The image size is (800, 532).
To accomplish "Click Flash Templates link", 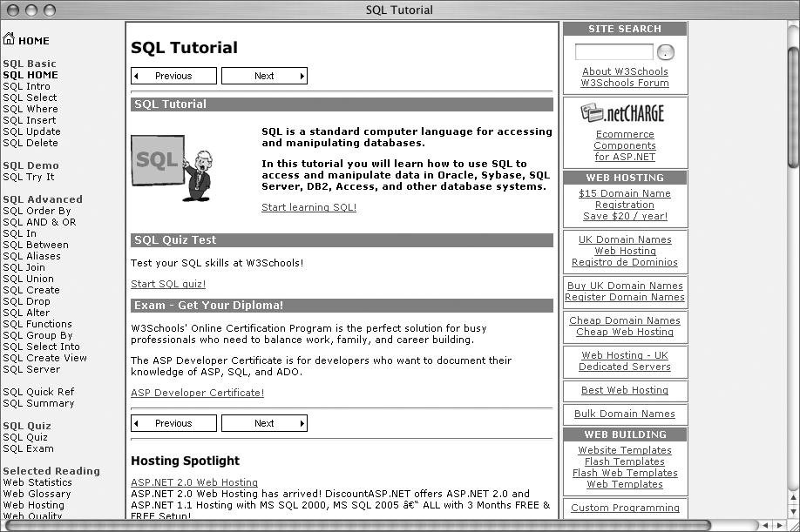I will click(625, 461).
